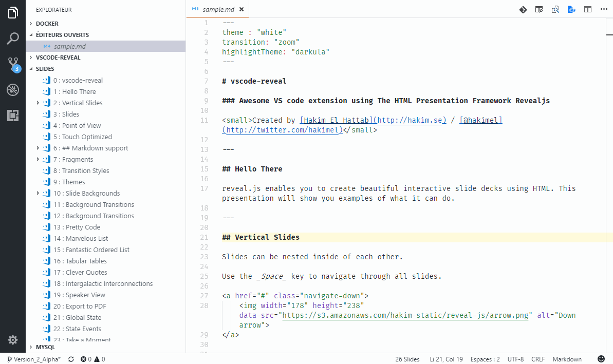Change the Markdown language mode

coord(567,359)
